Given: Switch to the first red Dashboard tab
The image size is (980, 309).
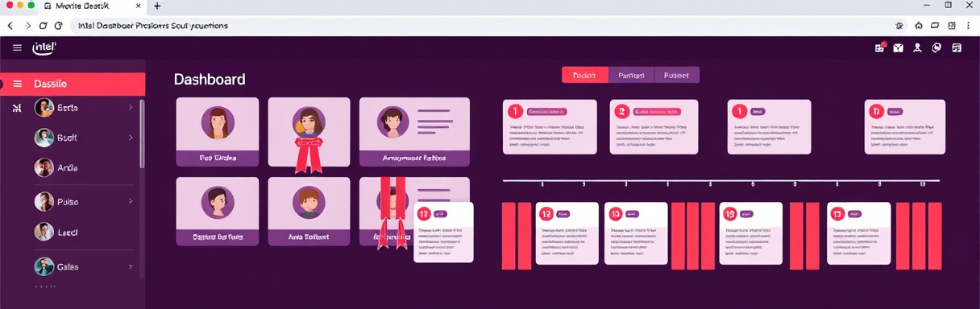Looking at the screenshot, I should 584,75.
